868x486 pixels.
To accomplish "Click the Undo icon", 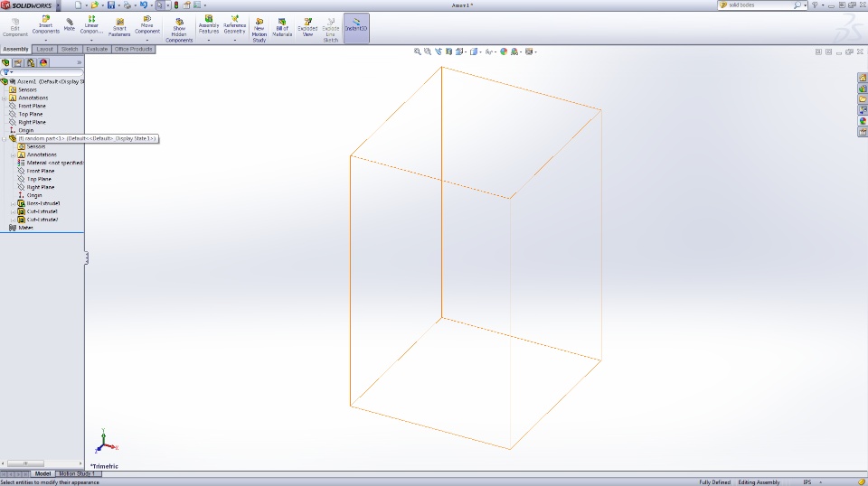I will coord(144,5).
